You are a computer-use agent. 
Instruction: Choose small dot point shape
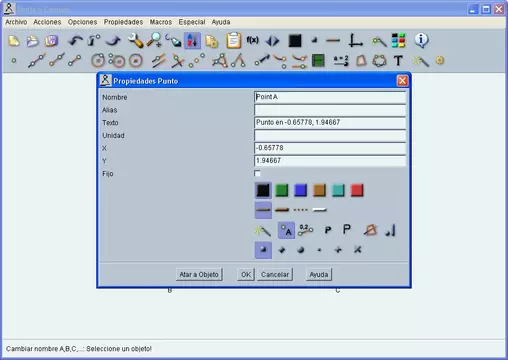coord(319,250)
